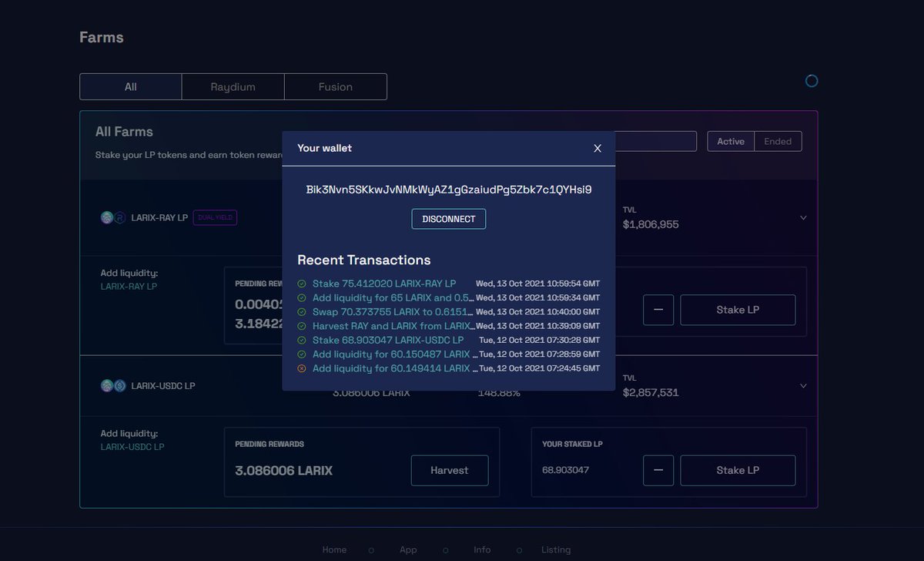Click minus unstake button for LARIX-RAY farm
Screen dimensions: 924x561
658,310
